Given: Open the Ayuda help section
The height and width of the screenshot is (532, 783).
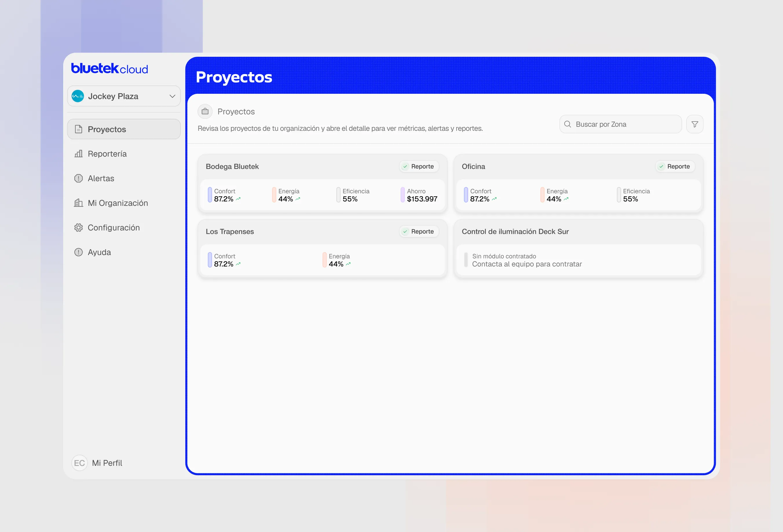Looking at the screenshot, I should pos(124,252).
